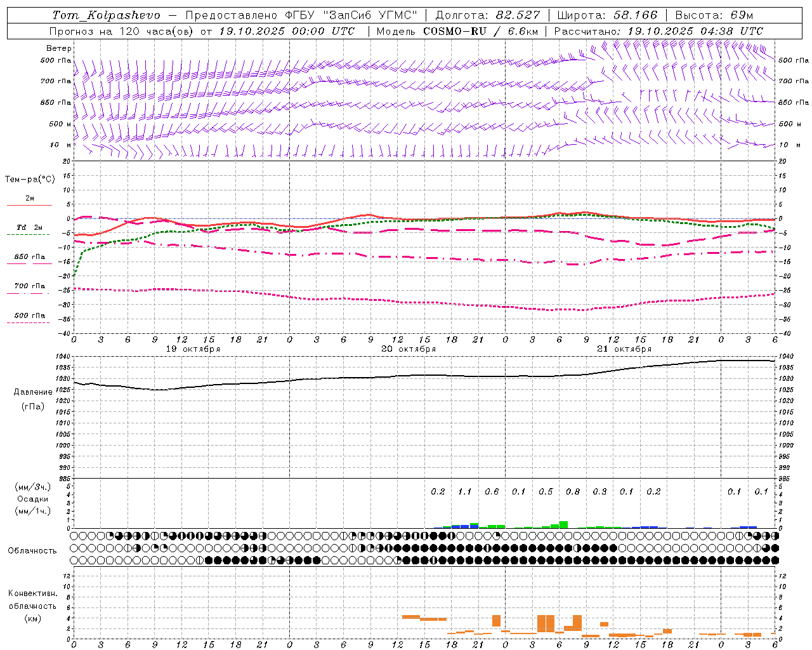Click the 0.6 three-hour precipitation value
The width and height of the screenshot is (812, 650).
[x=492, y=491]
